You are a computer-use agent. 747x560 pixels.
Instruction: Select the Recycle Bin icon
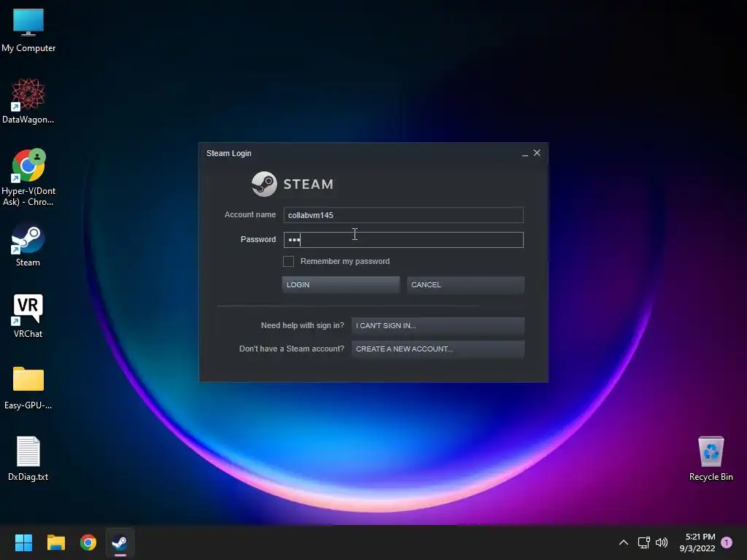pos(711,458)
